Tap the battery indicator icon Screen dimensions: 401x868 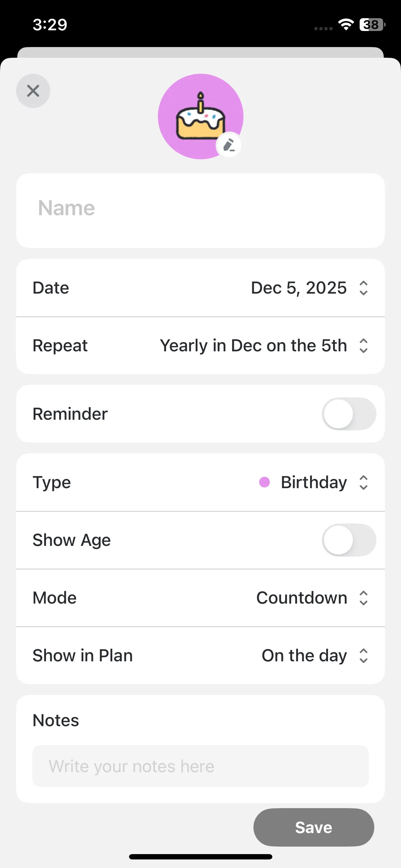(372, 25)
